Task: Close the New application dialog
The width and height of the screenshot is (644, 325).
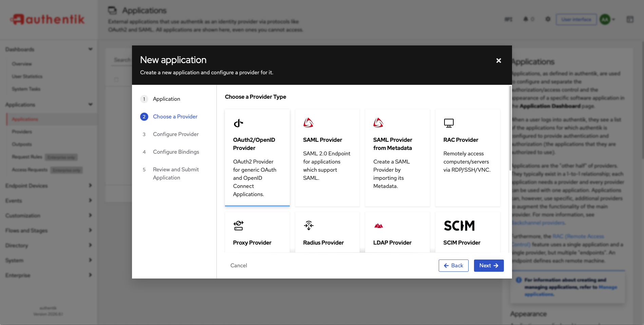Action: point(498,60)
